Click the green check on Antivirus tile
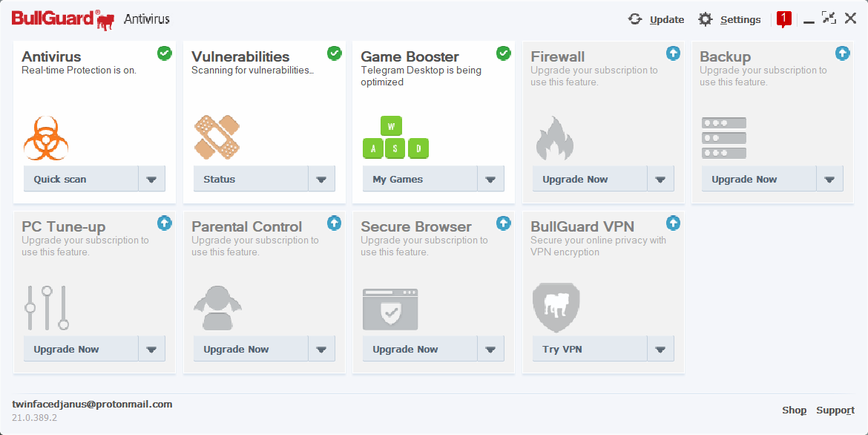The height and width of the screenshot is (435, 868). tap(165, 53)
